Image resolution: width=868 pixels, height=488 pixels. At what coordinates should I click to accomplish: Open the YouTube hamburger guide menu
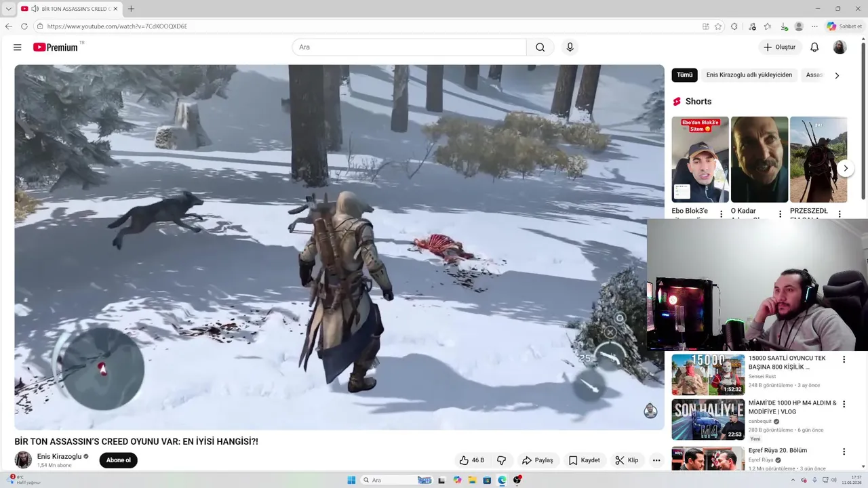point(18,47)
